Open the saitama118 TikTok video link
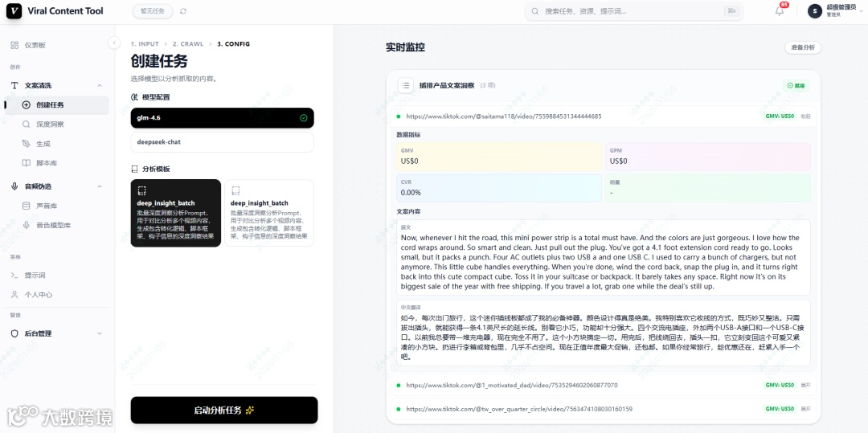 (503, 116)
